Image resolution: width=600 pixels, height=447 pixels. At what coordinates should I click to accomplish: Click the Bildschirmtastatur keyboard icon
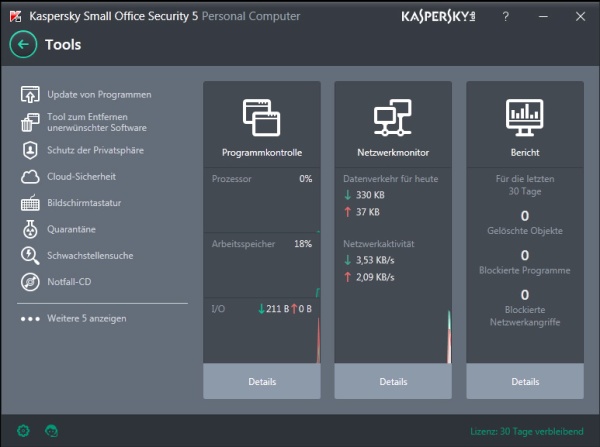tap(30, 203)
